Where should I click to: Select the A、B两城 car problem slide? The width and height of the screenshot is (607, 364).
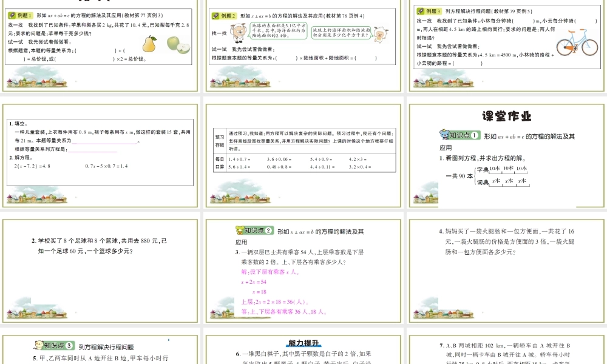506,349
